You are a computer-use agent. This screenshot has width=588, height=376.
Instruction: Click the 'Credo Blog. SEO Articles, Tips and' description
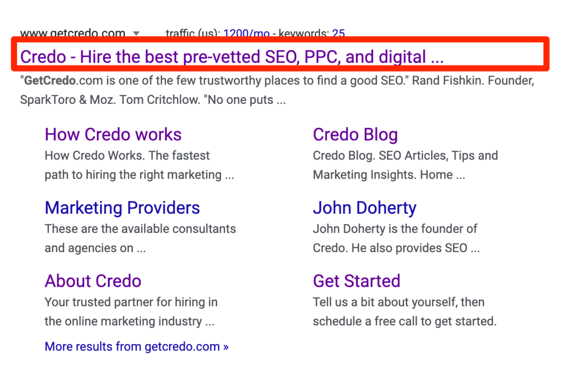tap(405, 156)
